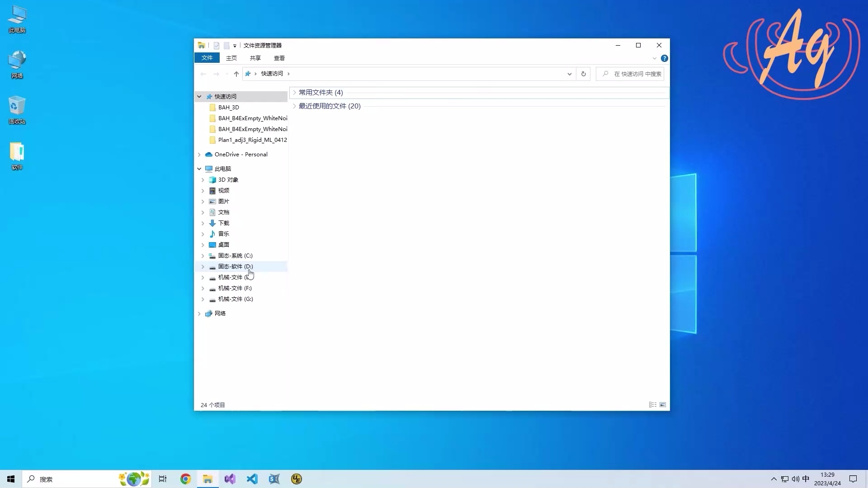Launch Google Chrome from the taskbar
The height and width of the screenshot is (488, 868).
[185, 479]
